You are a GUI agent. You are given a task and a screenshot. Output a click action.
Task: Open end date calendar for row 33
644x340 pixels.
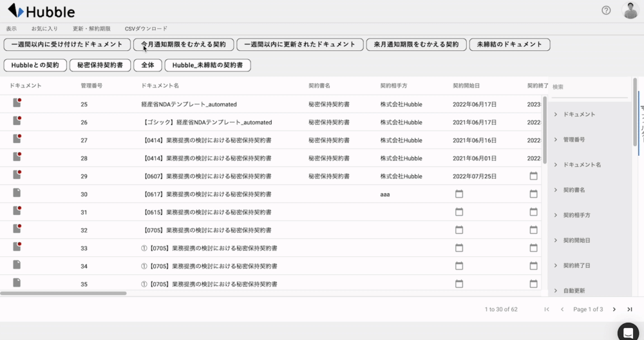coord(533,248)
